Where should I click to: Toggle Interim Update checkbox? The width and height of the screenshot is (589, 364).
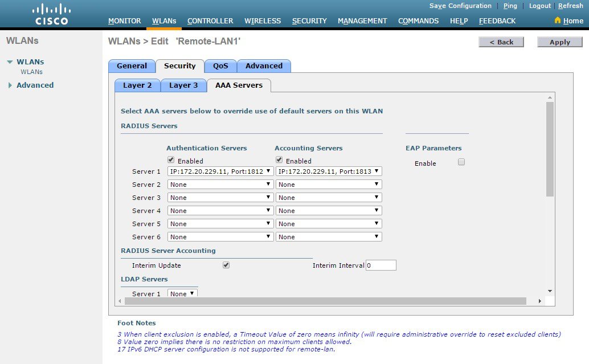[x=226, y=265]
